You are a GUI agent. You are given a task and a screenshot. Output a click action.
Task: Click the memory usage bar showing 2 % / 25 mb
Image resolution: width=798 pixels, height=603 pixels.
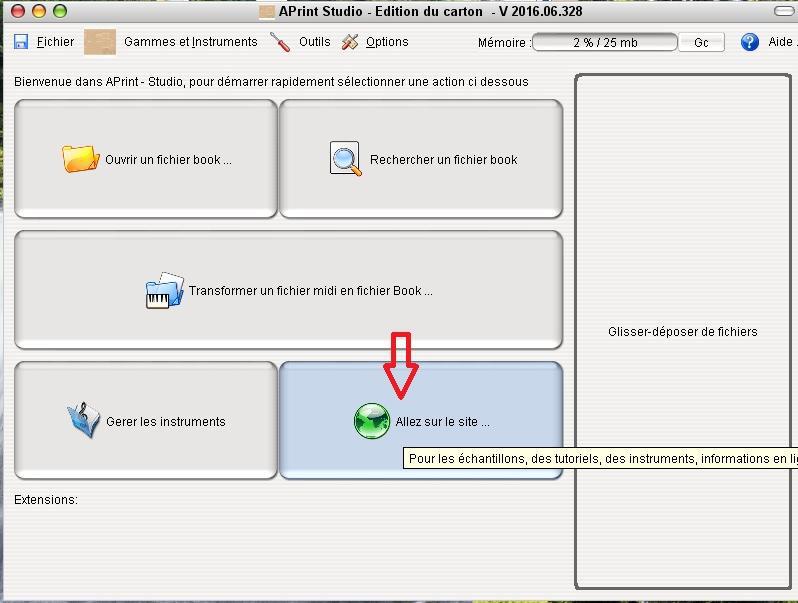pos(604,43)
